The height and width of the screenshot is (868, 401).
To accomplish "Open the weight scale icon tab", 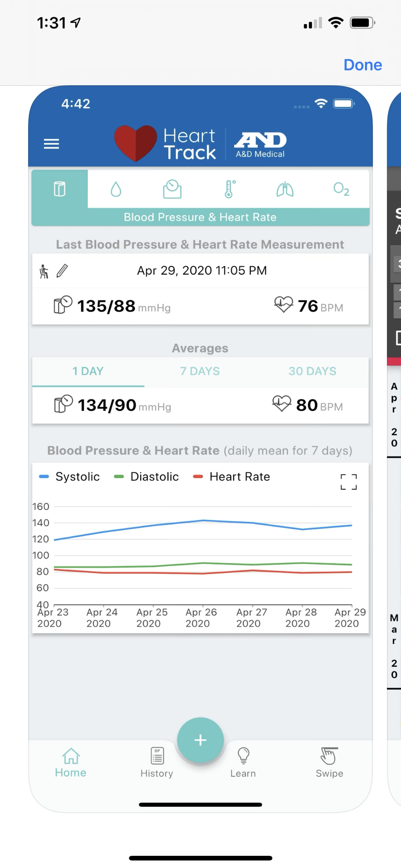I will 172,189.
